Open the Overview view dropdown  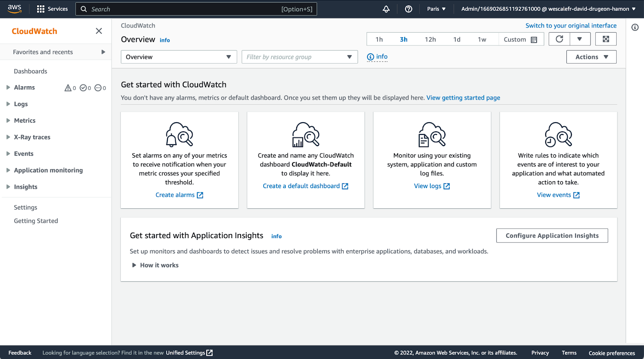point(179,57)
